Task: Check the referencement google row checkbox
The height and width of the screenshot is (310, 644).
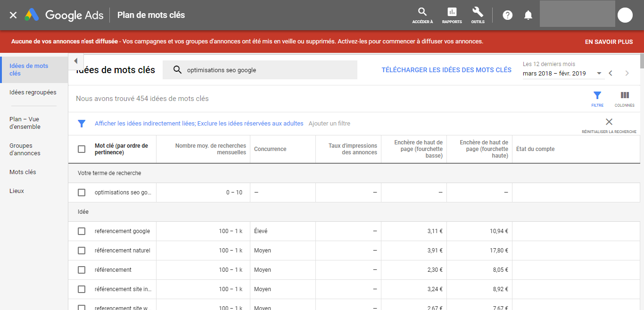Action: [82, 231]
